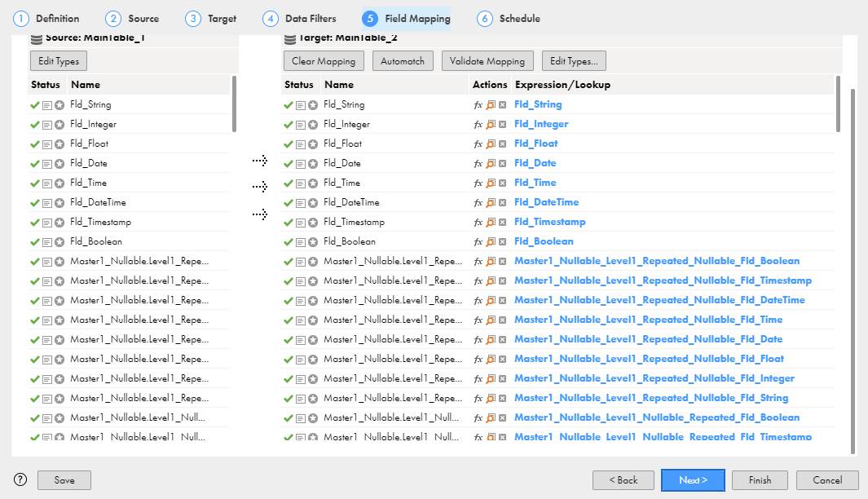This screenshot has width=868, height=499.
Task: Click the star icon beside source Fld_Date
Action: coord(59,163)
